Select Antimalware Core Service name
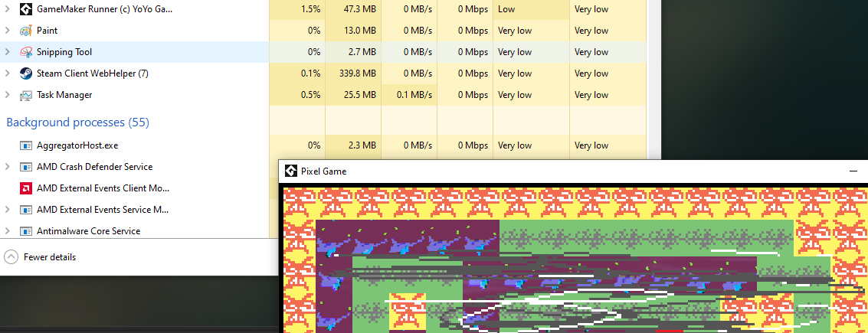This screenshot has height=333, width=868. click(x=89, y=231)
